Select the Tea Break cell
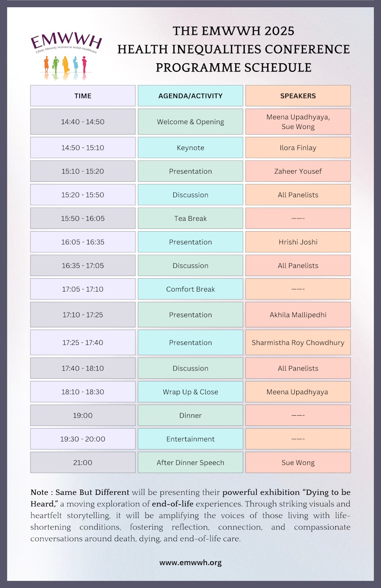The image size is (381, 588). [x=190, y=218]
